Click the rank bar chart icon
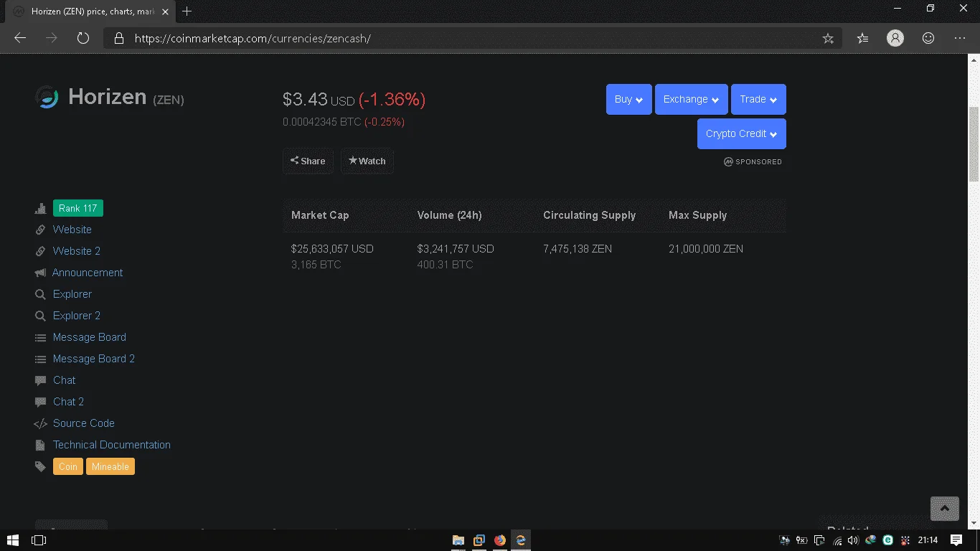980x551 pixels. point(40,209)
